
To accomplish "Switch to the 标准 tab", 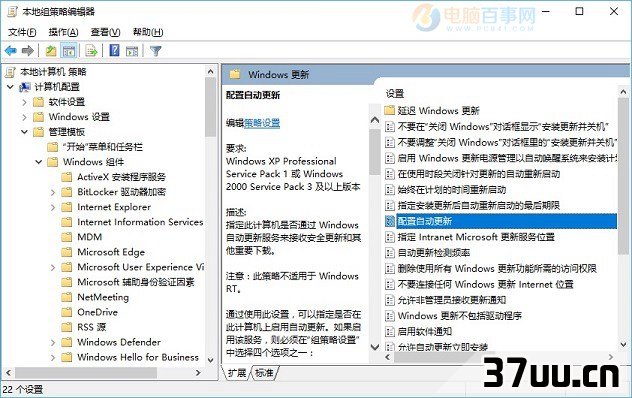I will pos(264,373).
